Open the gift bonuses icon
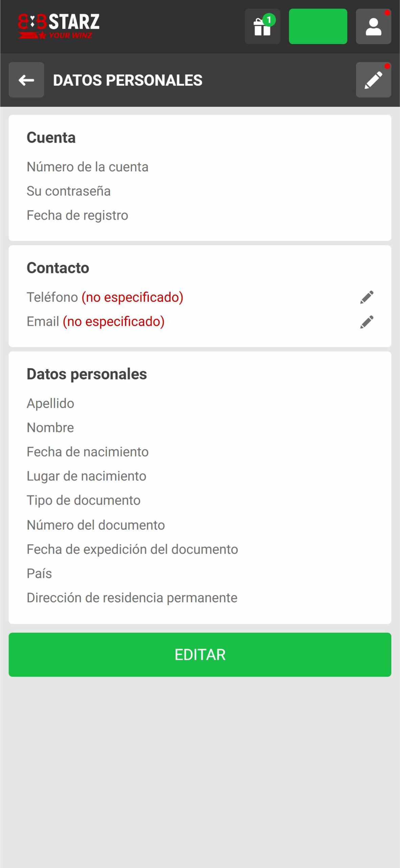Image resolution: width=400 pixels, height=868 pixels. click(262, 26)
